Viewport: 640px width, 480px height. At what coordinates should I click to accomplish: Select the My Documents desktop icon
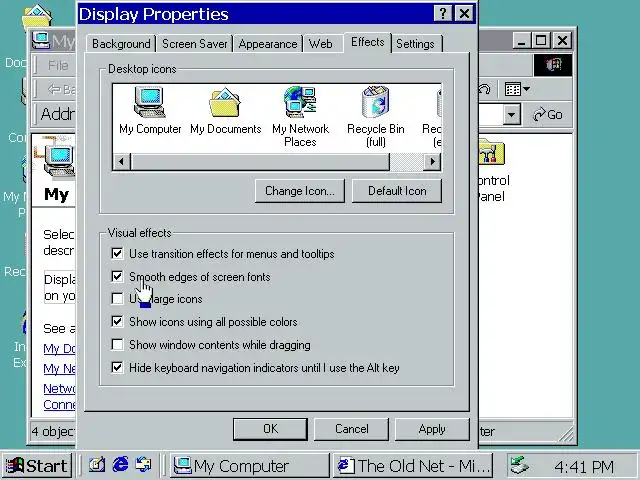[225, 111]
